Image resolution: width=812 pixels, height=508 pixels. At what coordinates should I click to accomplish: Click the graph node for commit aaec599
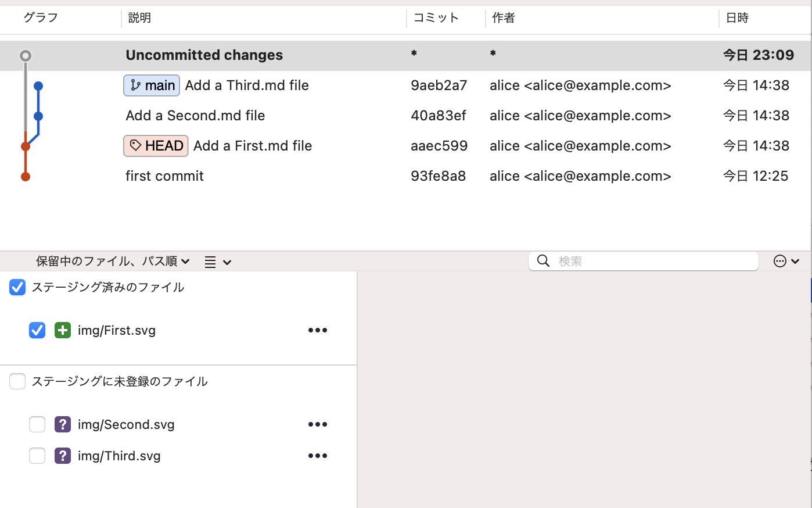pyautogui.click(x=26, y=146)
